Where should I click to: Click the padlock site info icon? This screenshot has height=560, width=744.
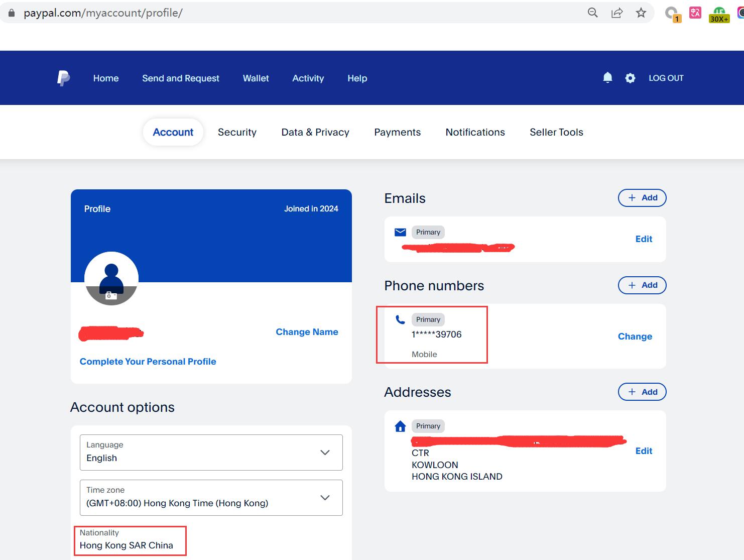pos(12,13)
